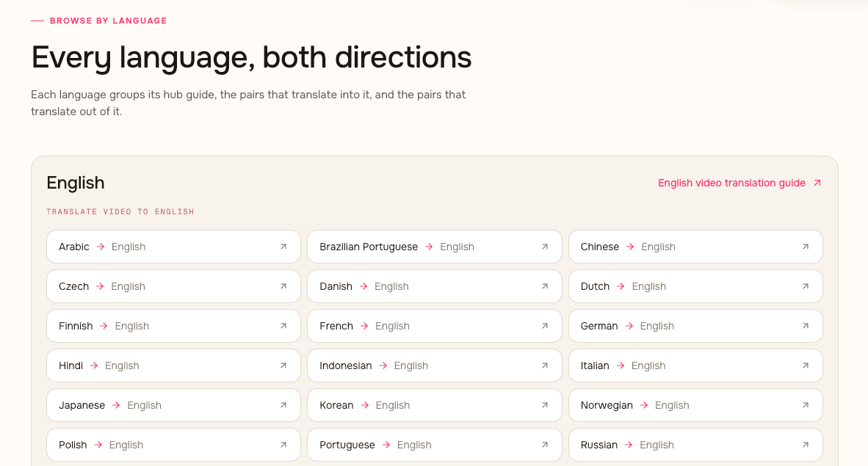Click the open-arrow icon on the Dutch card
The width and height of the screenshot is (868, 466).
[x=806, y=286]
